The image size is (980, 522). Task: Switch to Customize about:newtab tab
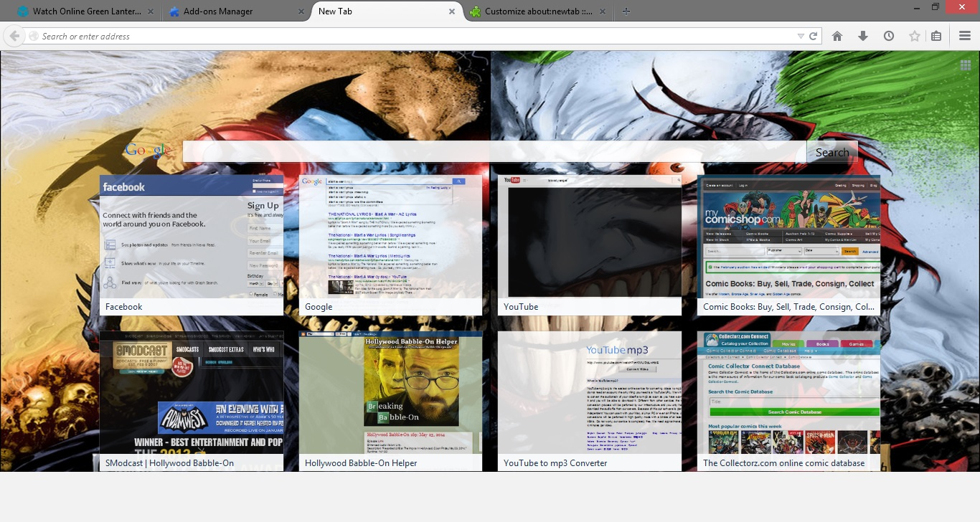point(538,11)
